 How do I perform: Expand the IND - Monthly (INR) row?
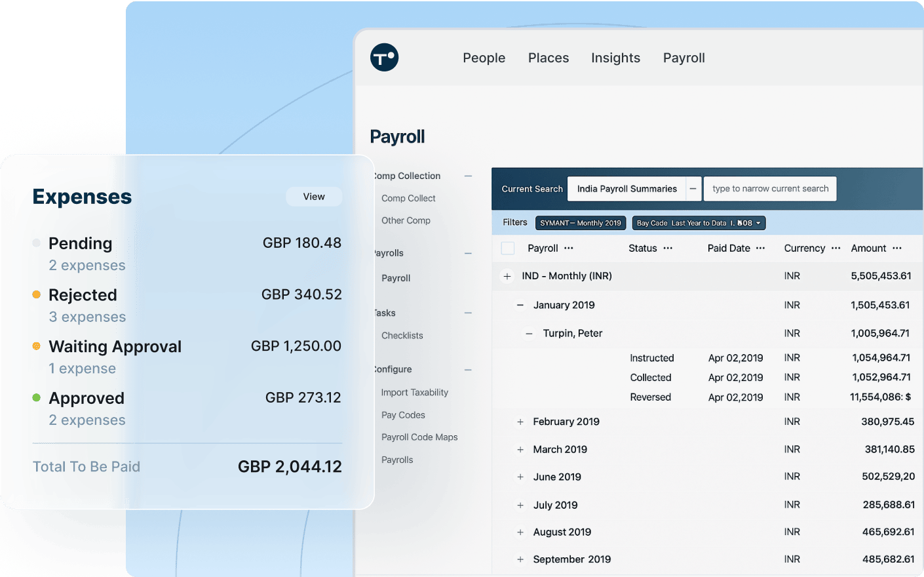click(507, 277)
